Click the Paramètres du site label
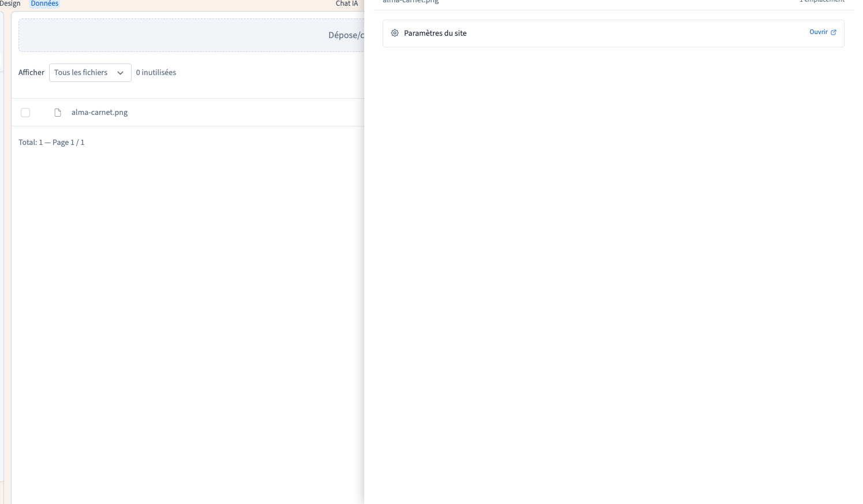This screenshot has width=863, height=504. pyautogui.click(x=435, y=33)
